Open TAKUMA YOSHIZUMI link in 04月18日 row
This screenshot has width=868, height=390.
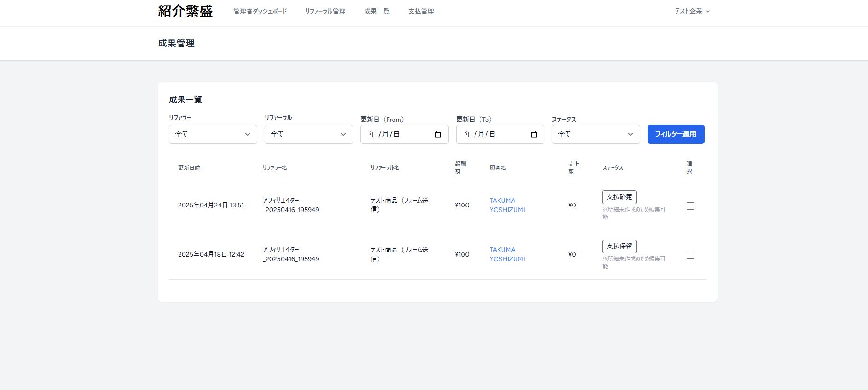point(507,254)
